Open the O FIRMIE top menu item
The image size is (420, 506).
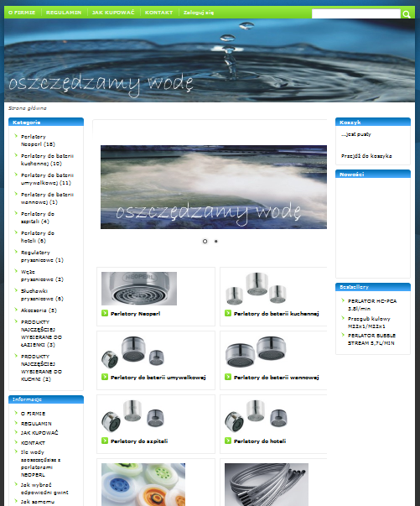[22, 13]
